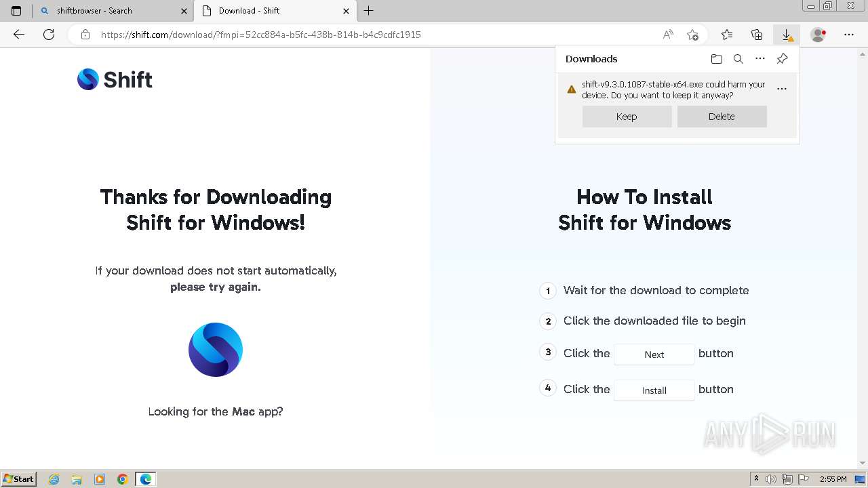Click the large Shift app logo

[216, 350]
